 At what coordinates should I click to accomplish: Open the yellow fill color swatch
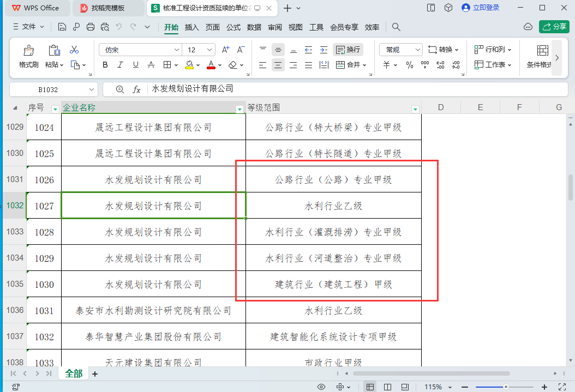189,64
